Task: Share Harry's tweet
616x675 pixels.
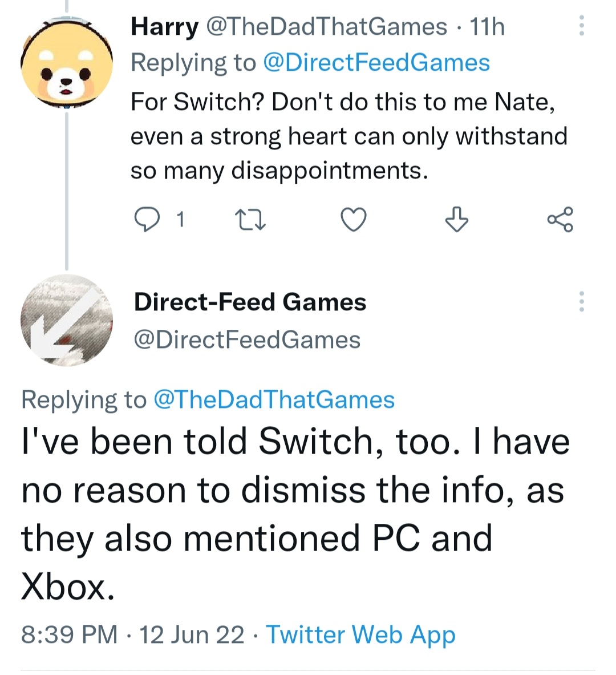Action: coord(560,220)
